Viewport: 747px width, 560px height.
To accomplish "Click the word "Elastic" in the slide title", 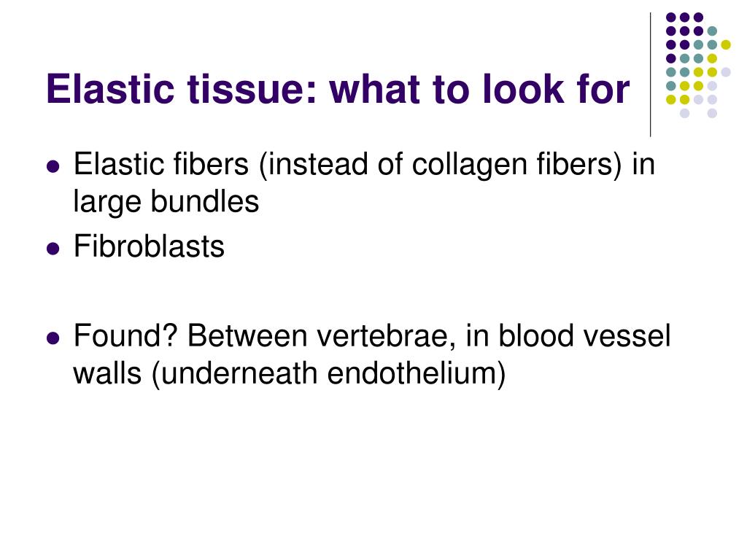I will tap(110, 88).
